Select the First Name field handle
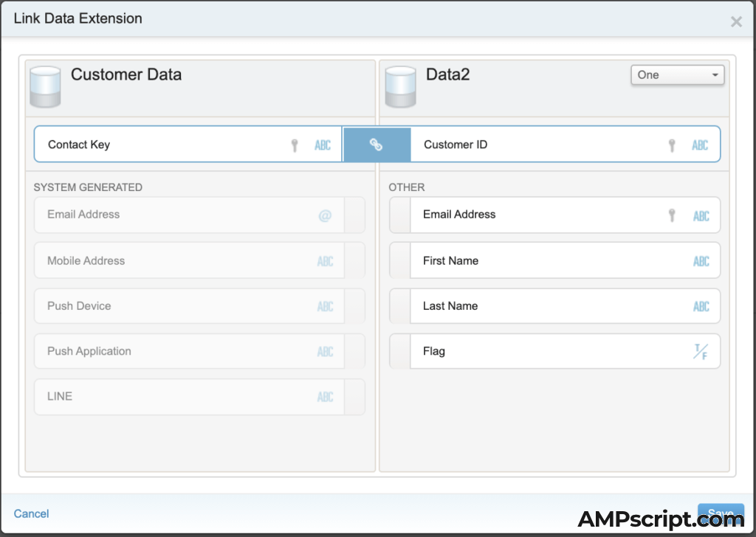This screenshot has width=756, height=537. click(x=399, y=260)
